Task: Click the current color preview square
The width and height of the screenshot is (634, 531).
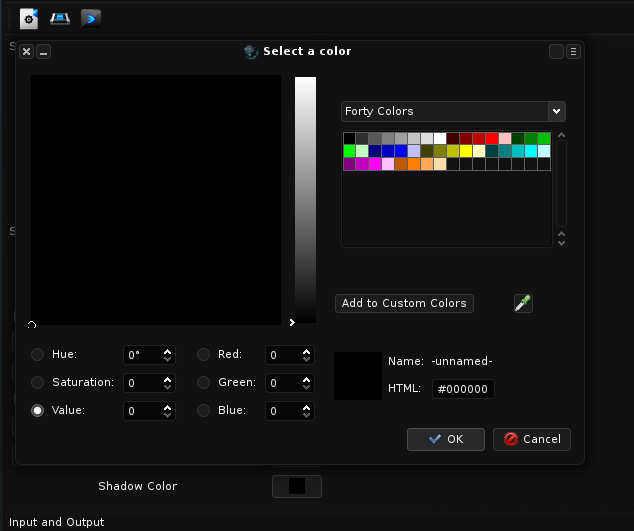Action: pyautogui.click(x=358, y=376)
